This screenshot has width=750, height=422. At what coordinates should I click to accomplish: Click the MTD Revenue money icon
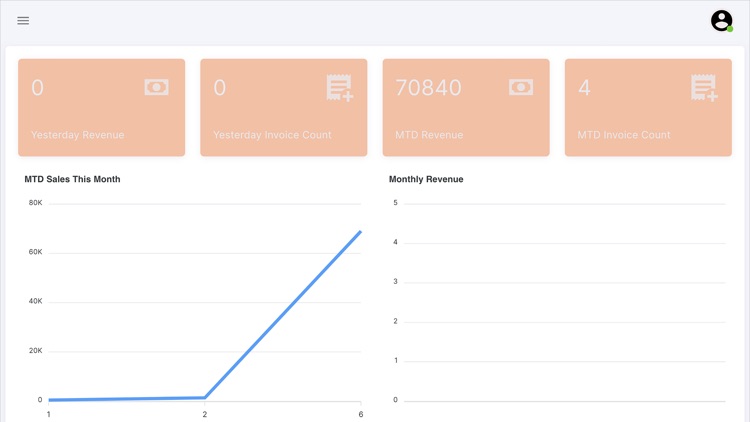[521, 87]
